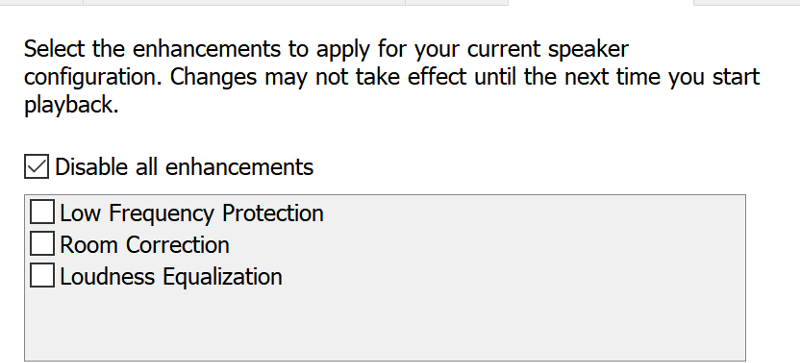Turn on the Loudness Equalization checkbox
800x363 pixels.
coord(42,275)
